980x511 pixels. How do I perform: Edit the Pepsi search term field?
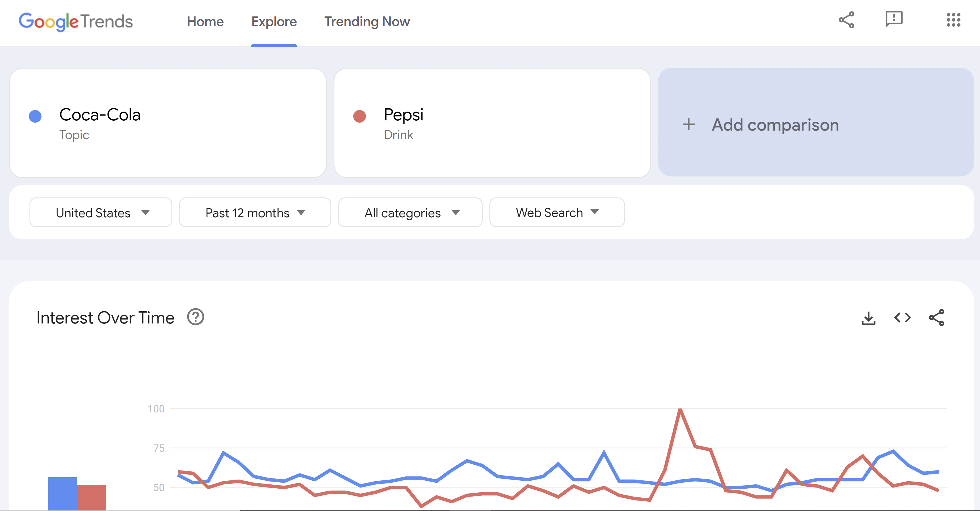403,115
